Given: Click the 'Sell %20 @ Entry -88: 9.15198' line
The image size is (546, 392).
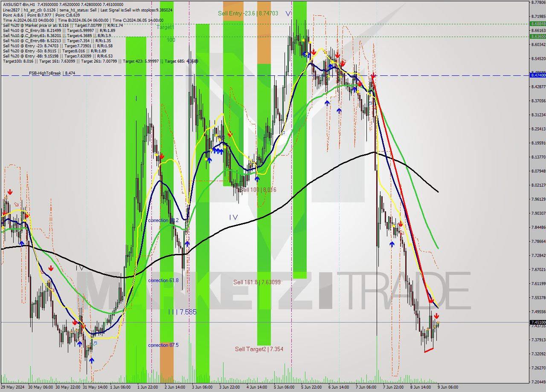Looking at the screenshot, I should click(x=58, y=56).
